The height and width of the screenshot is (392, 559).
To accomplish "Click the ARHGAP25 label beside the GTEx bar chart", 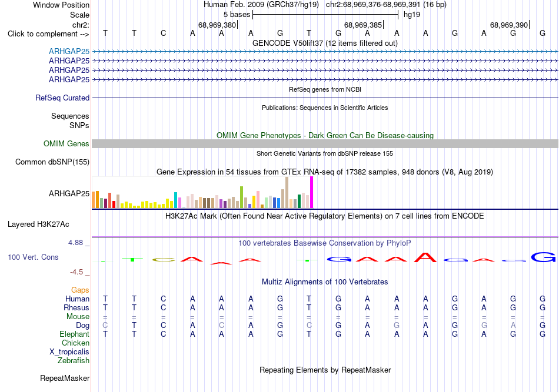I will point(69,193).
